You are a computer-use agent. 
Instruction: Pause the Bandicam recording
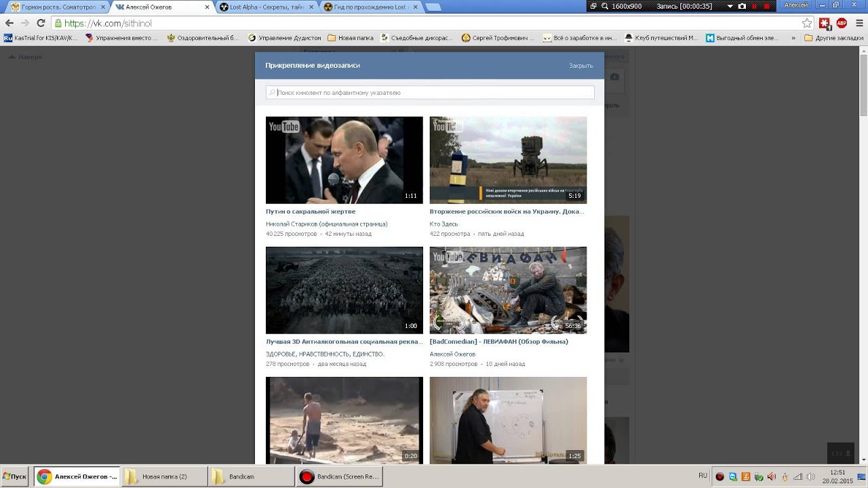(x=754, y=6)
